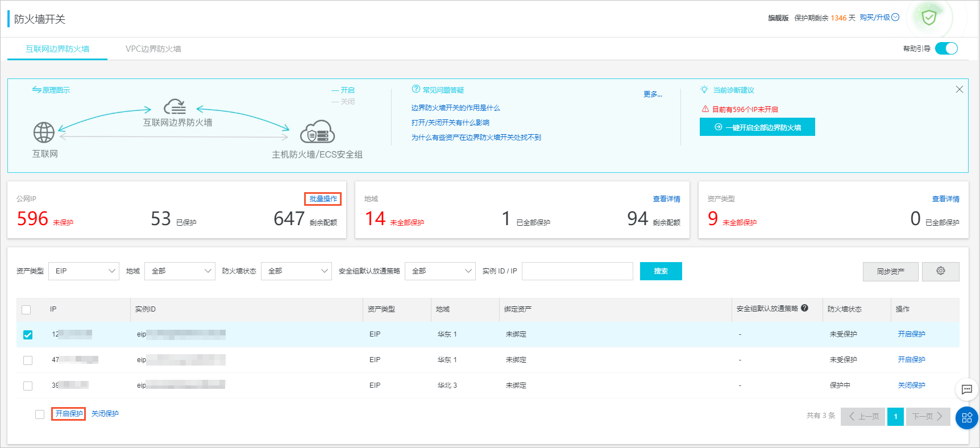Screen dimensions: 980x448
Task: Click 一键开启全部边界防火墙 button
Action: pyautogui.click(x=757, y=127)
